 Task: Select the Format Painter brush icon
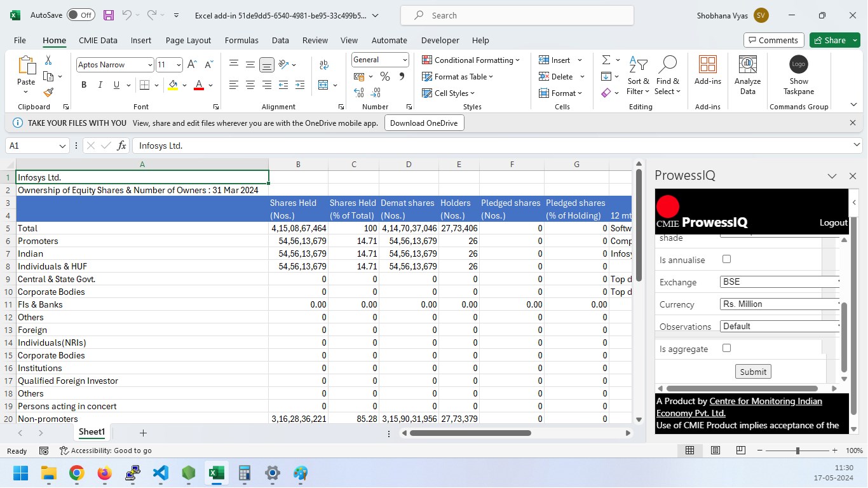(48, 93)
